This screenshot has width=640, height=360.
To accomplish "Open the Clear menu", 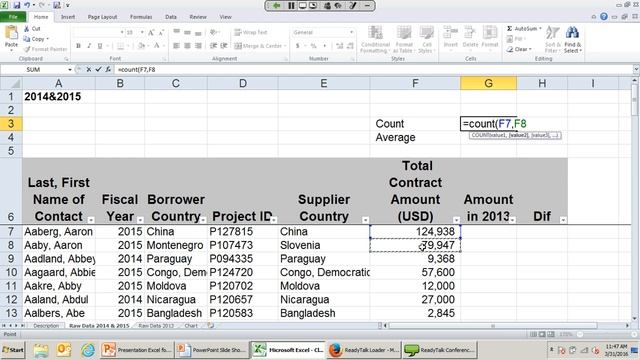I will 519,49.
